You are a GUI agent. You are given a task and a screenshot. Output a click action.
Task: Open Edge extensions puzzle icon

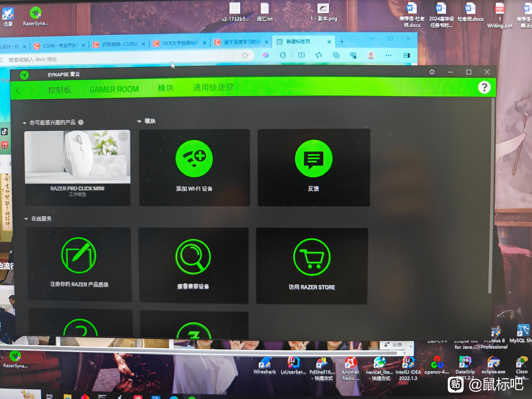[283, 55]
